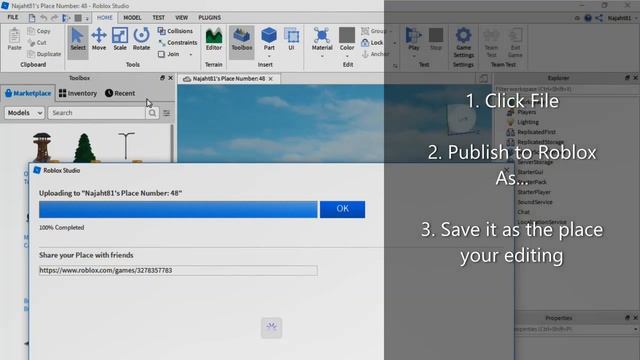Click the new file icon in title bar
This screenshot has height=360, width=640.
point(32,18)
